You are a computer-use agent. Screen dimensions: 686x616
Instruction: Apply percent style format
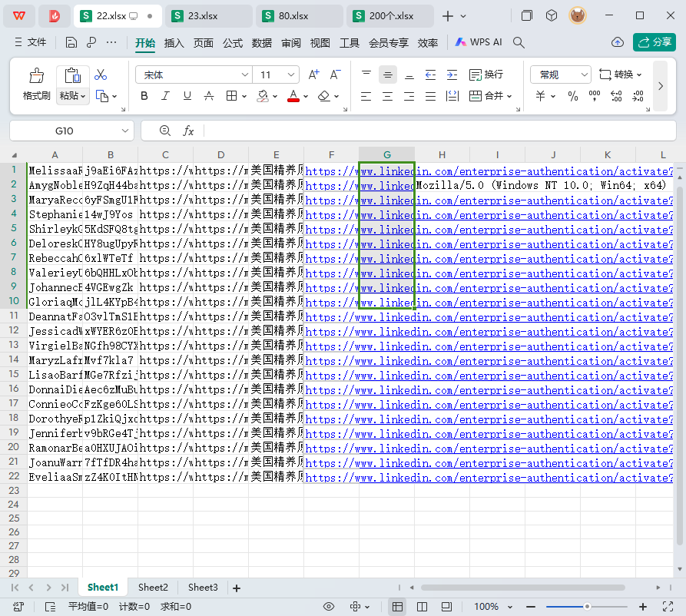(x=572, y=96)
